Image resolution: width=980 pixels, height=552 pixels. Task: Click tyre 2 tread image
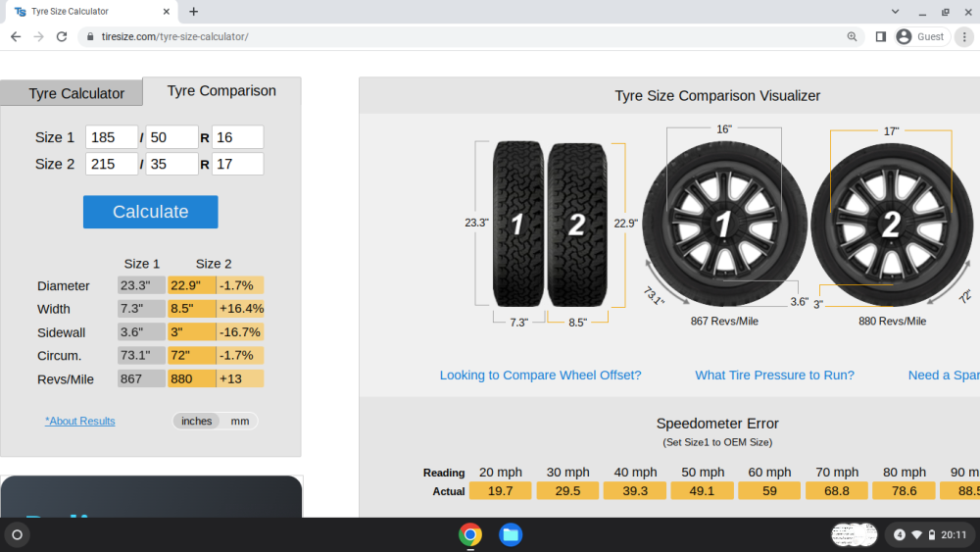[x=577, y=226]
